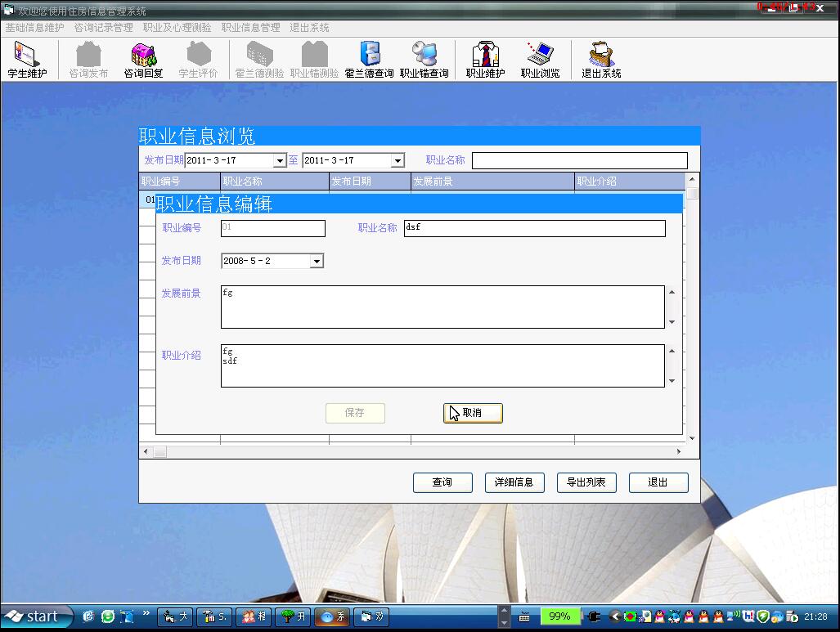The width and height of the screenshot is (840, 632).
Task: Open 职业维护 toolbar icon
Action: click(x=485, y=60)
